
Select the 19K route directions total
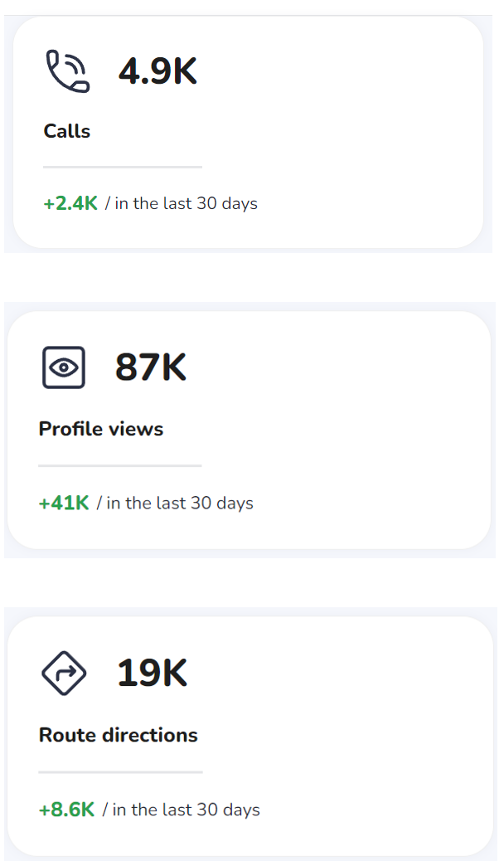pyautogui.click(x=153, y=673)
